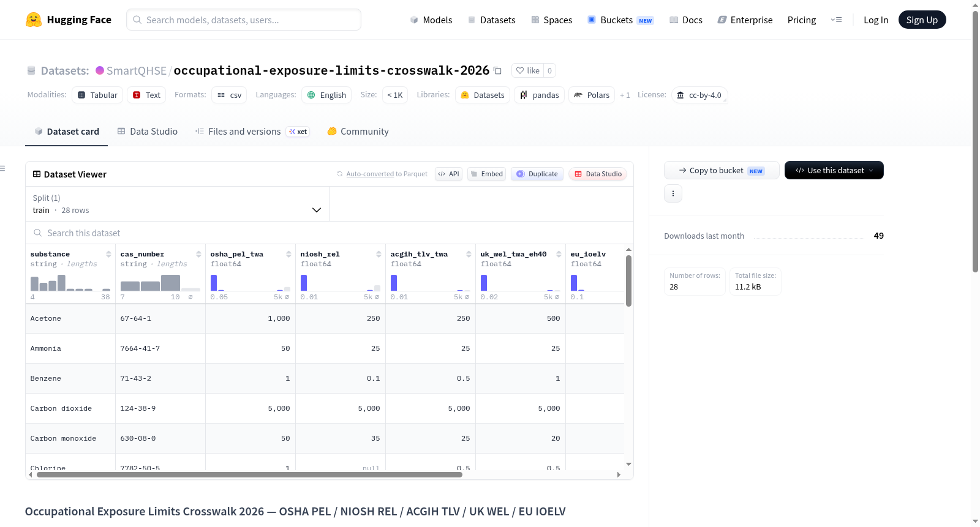
Task: Click the Hugging Face logo icon
Action: coord(34,20)
